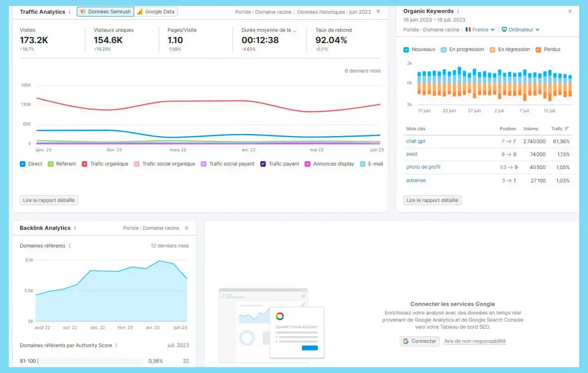Close the Traffic Analytics widget
Screen dimensions: 588x373
pos(379,12)
